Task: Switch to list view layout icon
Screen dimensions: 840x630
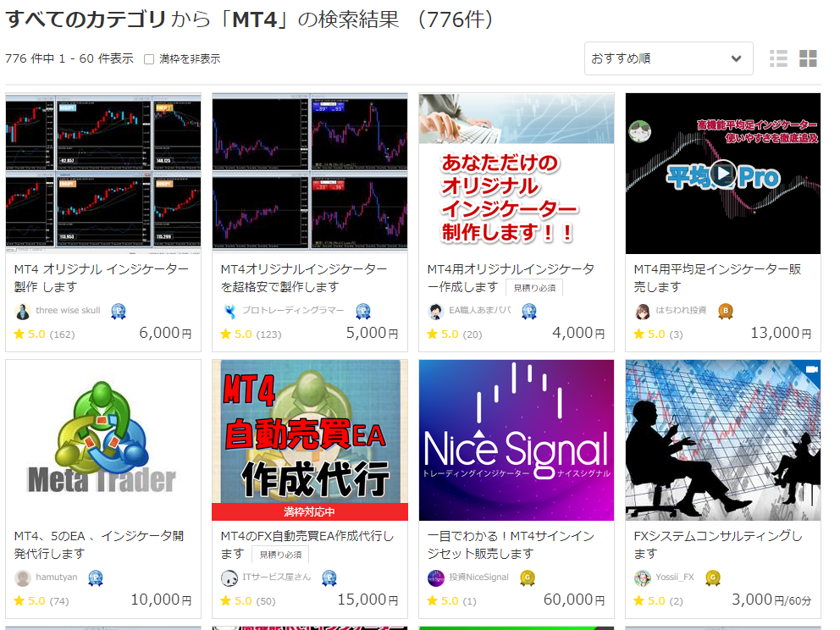Action: (x=778, y=58)
